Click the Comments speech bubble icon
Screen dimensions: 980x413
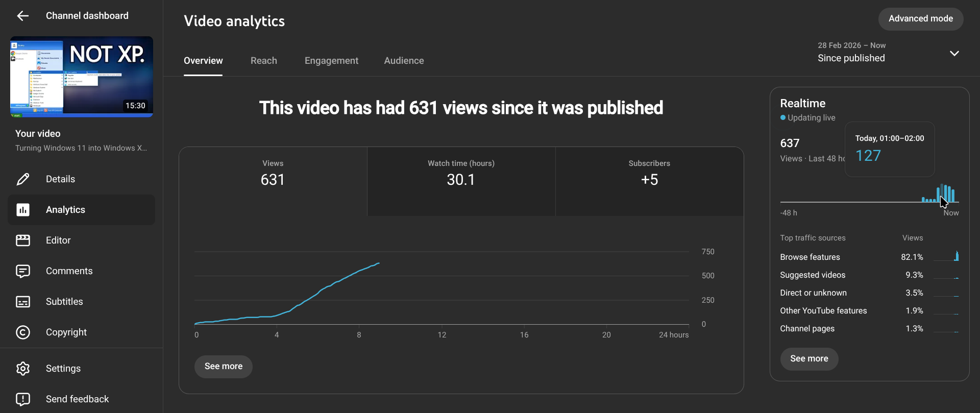pyautogui.click(x=23, y=271)
